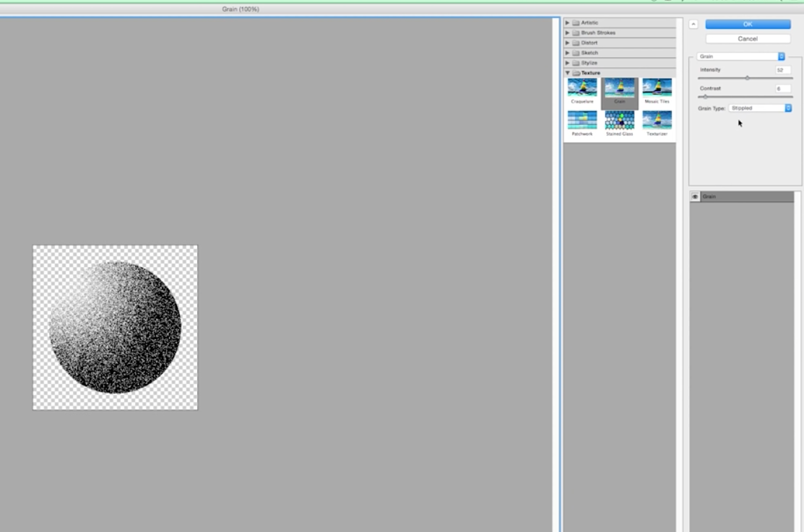Apply the Stained Glass filter thumbnail
Image resolution: width=804 pixels, height=532 pixels.
[x=620, y=120]
